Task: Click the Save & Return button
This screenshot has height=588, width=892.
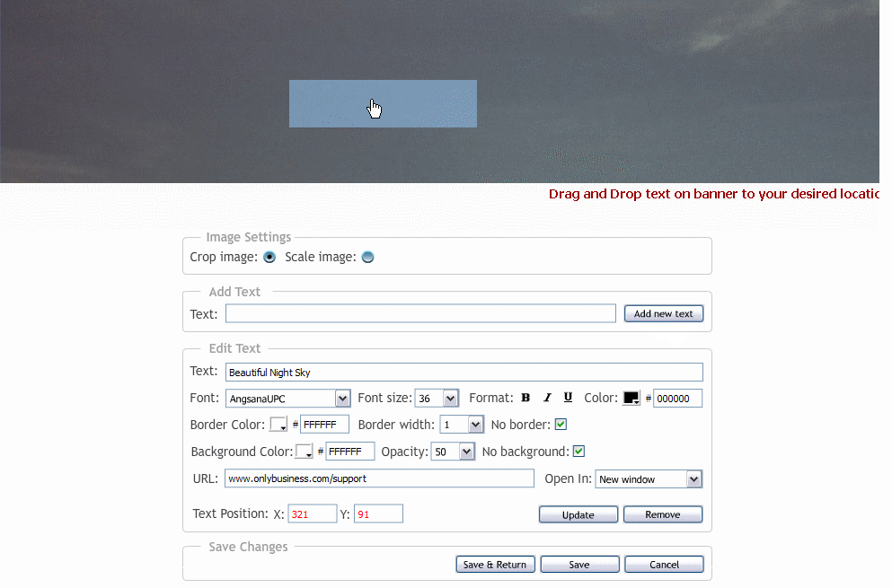Action: click(495, 565)
